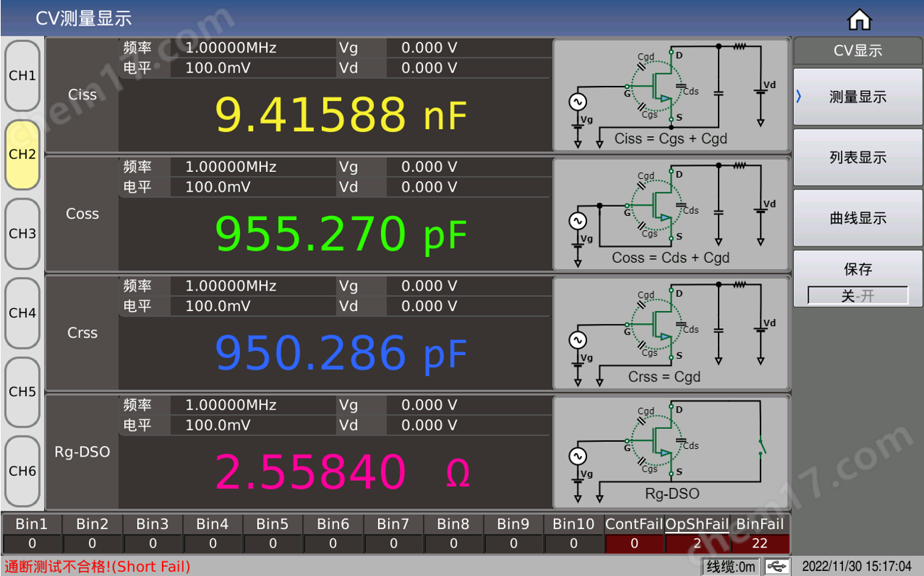
Task: Click the home icon in title bar
Action: coord(859,20)
